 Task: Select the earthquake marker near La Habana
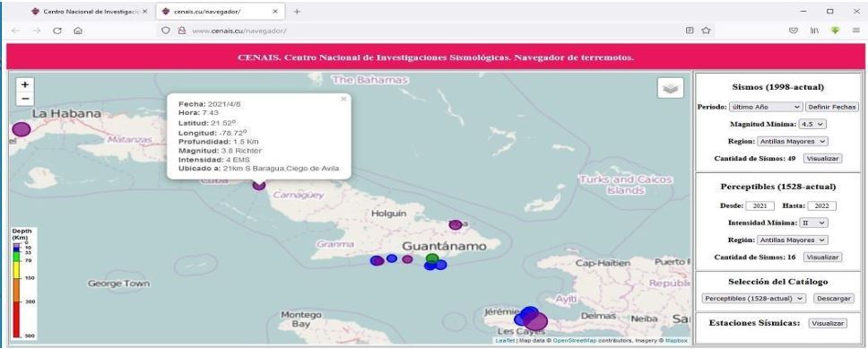[21, 129]
